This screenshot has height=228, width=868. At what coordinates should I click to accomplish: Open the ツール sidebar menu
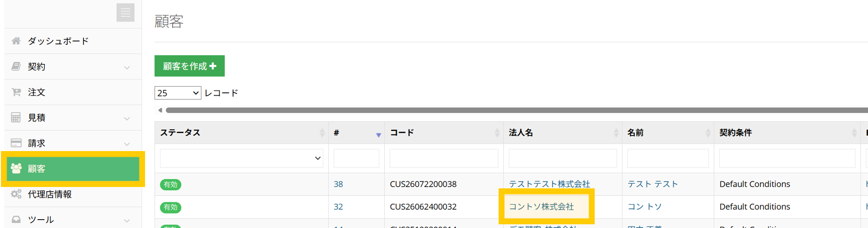(73, 219)
